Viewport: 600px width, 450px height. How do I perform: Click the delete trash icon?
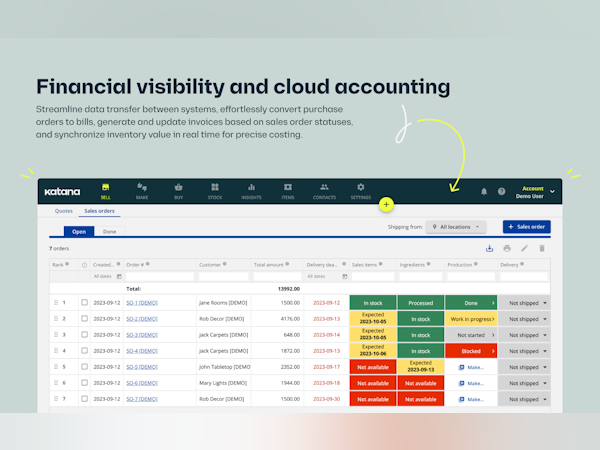tap(542, 249)
